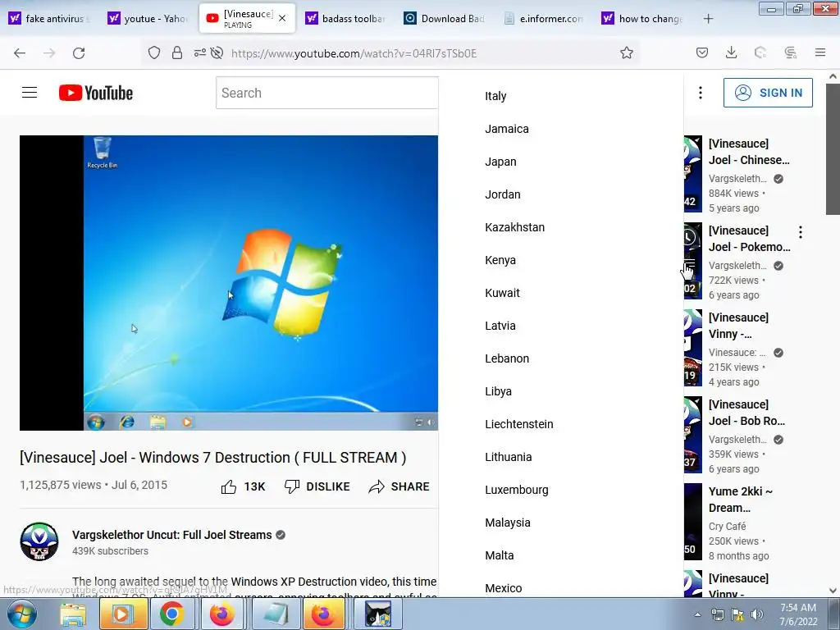Image resolution: width=840 pixels, height=630 pixels.
Task: View site security padlock info
Action: coord(177,53)
